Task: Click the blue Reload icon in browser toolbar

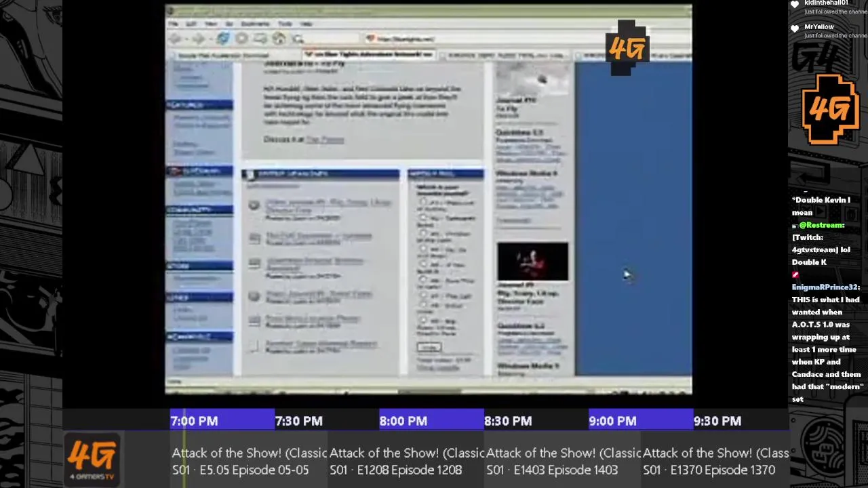Action: tap(224, 39)
